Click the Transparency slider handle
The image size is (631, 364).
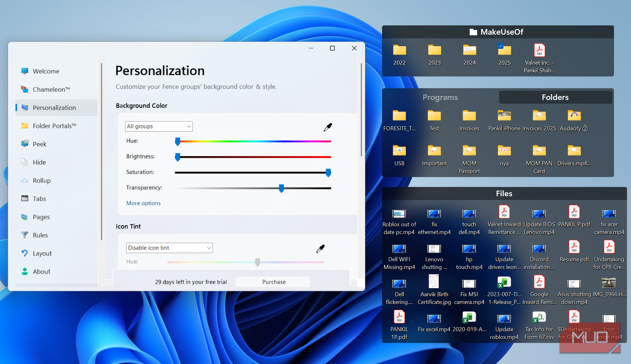pos(281,188)
